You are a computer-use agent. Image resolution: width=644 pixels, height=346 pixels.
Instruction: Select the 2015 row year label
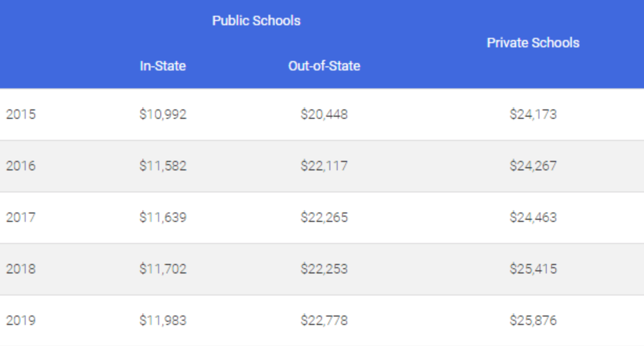[x=21, y=114]
